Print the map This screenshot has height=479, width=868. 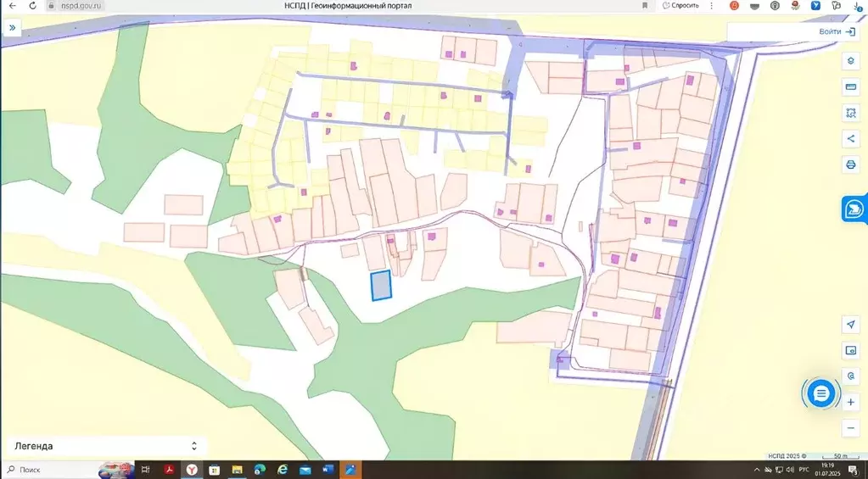coord(851,164)
